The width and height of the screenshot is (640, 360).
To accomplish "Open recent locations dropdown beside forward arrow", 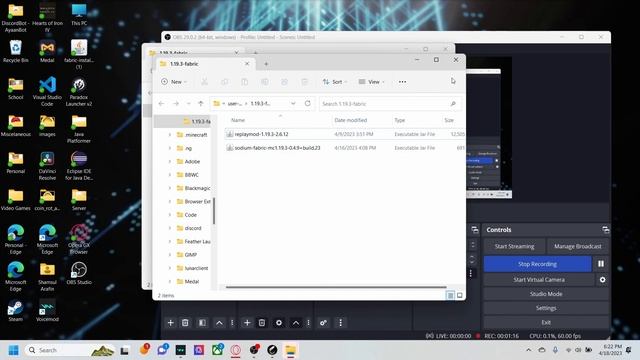I will [188, 104].
